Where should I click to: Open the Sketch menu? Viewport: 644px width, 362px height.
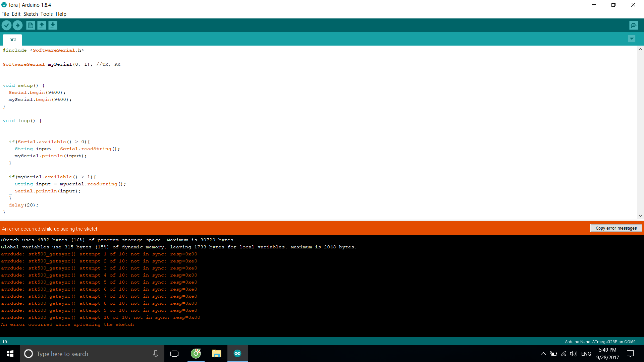point(31,14)
